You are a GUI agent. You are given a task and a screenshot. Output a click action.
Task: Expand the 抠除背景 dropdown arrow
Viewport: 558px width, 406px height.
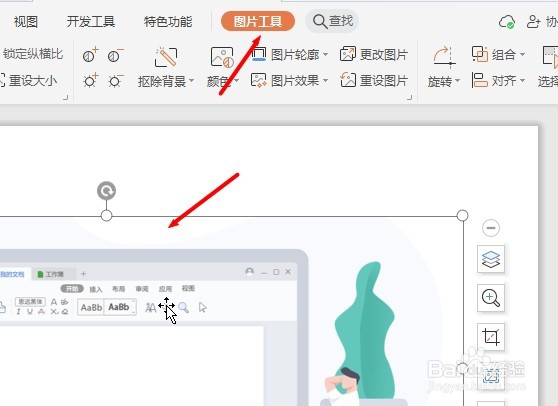pos(191,80)
